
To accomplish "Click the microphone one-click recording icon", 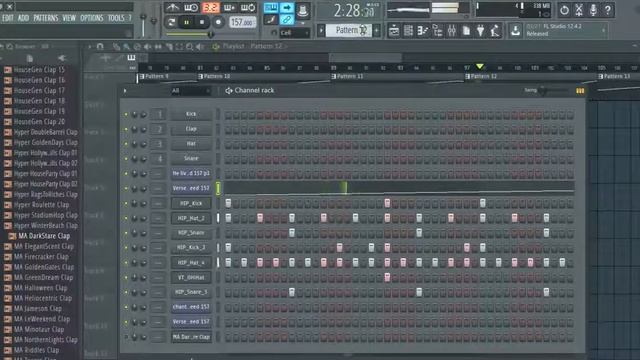I will click(593, 10).
